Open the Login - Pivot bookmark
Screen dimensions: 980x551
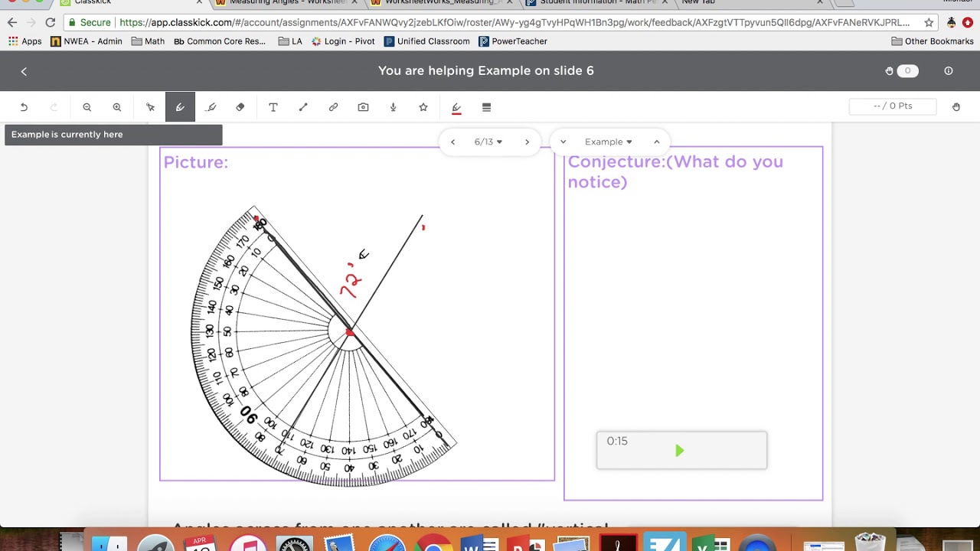[x=343, y=41]
